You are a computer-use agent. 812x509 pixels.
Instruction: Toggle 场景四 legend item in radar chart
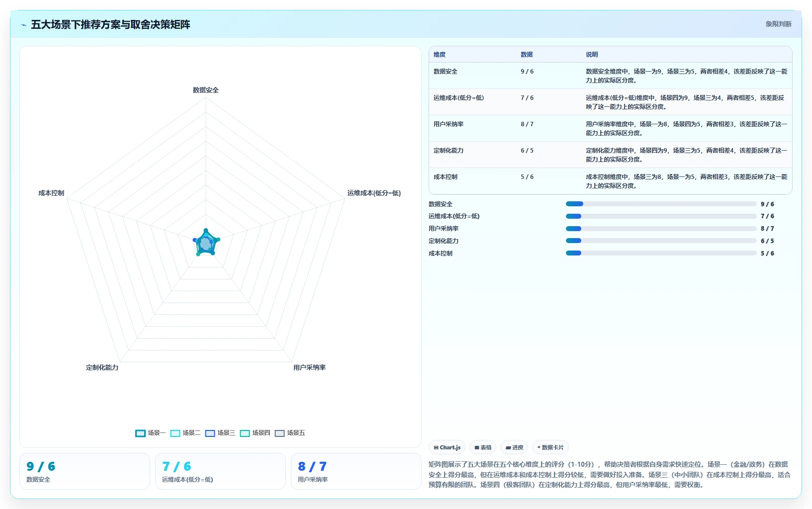tap(255, 433)
